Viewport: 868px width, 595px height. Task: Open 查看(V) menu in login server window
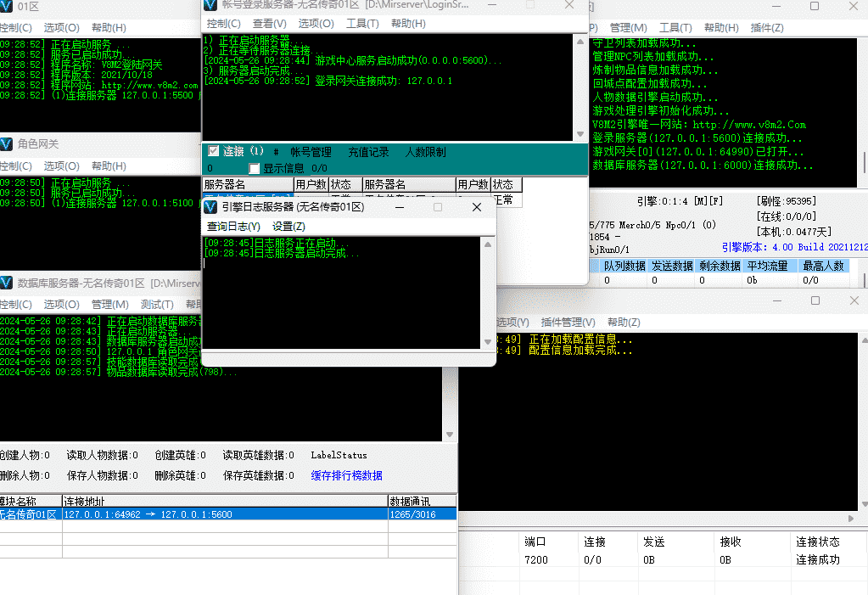click(x=269, y=24)
